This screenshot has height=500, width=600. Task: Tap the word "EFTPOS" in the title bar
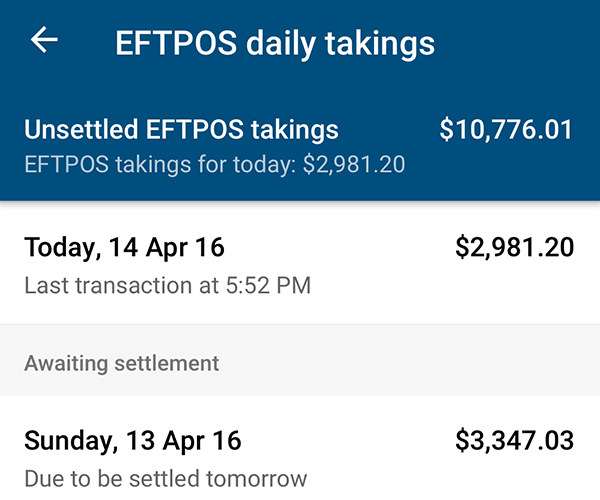click(x=171, y=43)
